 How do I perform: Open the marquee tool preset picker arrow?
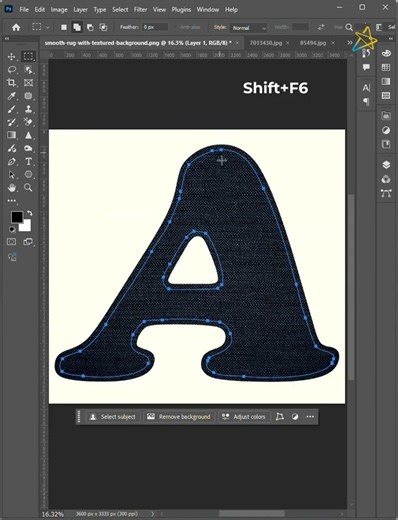click(48, 27)
